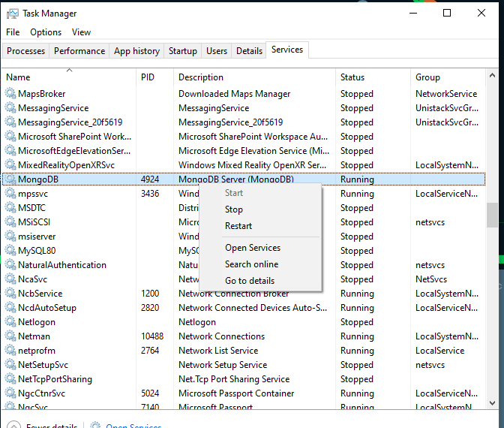The width and height of the screenshot is (504, 428).
Task: Click the gear icon beside MapsBroker
Action: pos(10,94)
